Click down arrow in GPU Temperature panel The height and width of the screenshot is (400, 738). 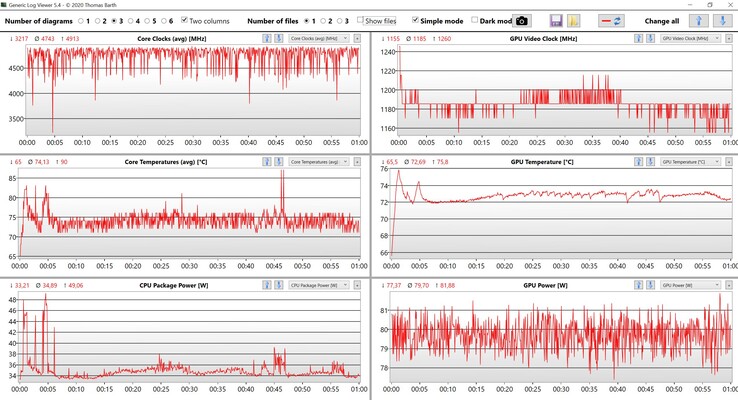click(x=650, y=162)
